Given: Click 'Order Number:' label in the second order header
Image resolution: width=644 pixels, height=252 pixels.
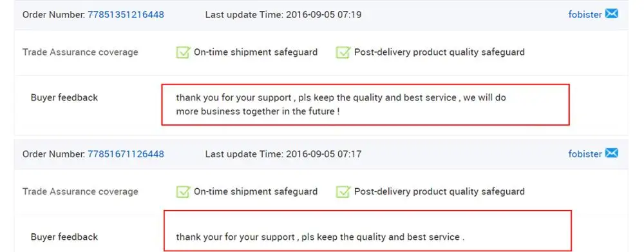Looking at the screenshot, I should click(54, 154).
